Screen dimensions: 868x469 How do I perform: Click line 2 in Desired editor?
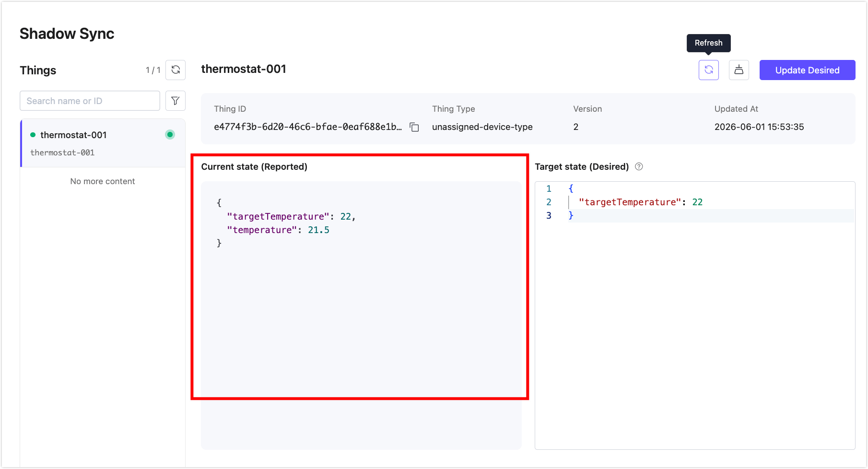(640, 202)
